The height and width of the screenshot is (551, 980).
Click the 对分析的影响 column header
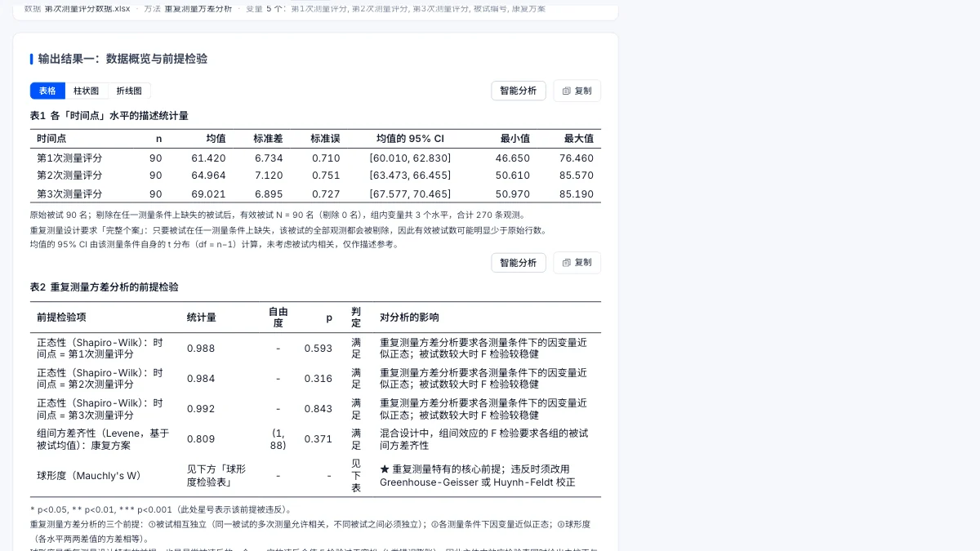tap(409, 318)
